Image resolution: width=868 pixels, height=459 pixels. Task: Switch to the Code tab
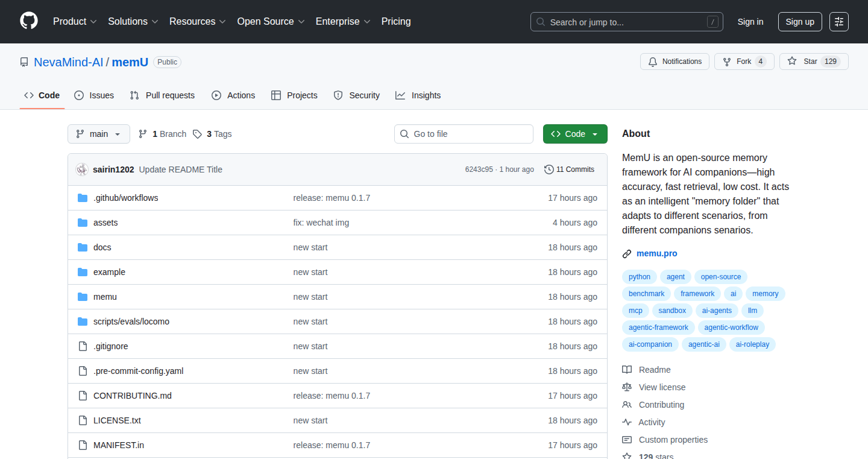pos(42,95)
